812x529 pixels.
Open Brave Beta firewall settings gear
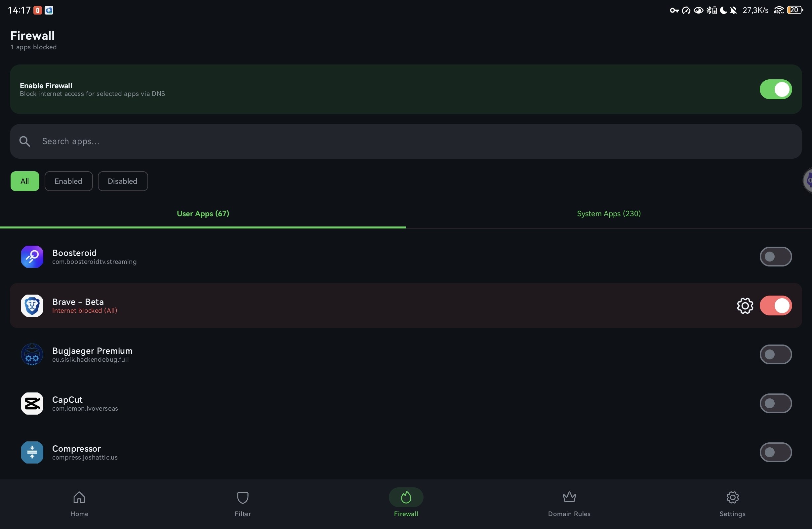click(x=745, y=305)
